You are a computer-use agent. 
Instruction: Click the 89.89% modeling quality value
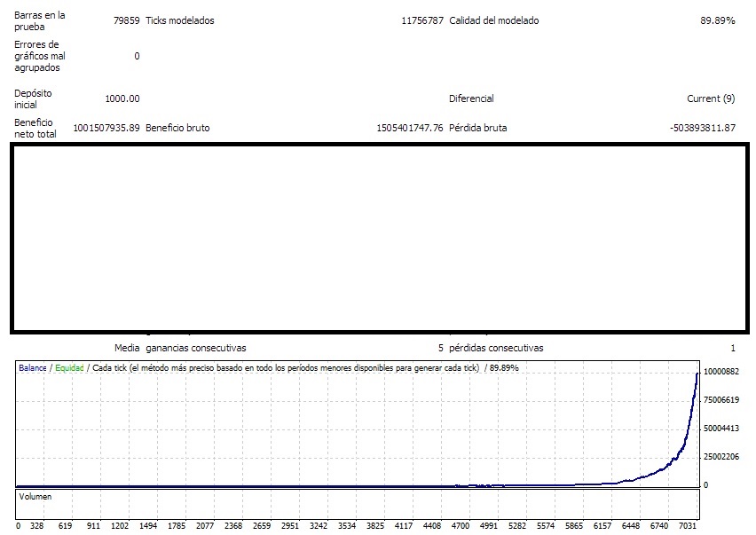(717, 20)
